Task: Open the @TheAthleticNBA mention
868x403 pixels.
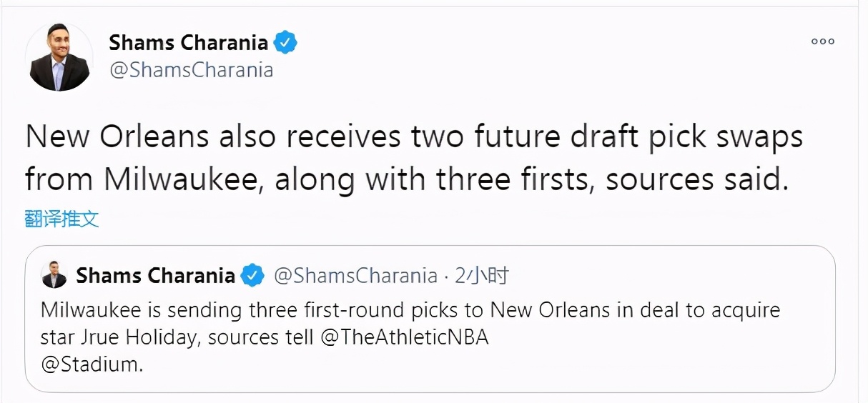Action: pyautogui.click(x=405, y=337)
